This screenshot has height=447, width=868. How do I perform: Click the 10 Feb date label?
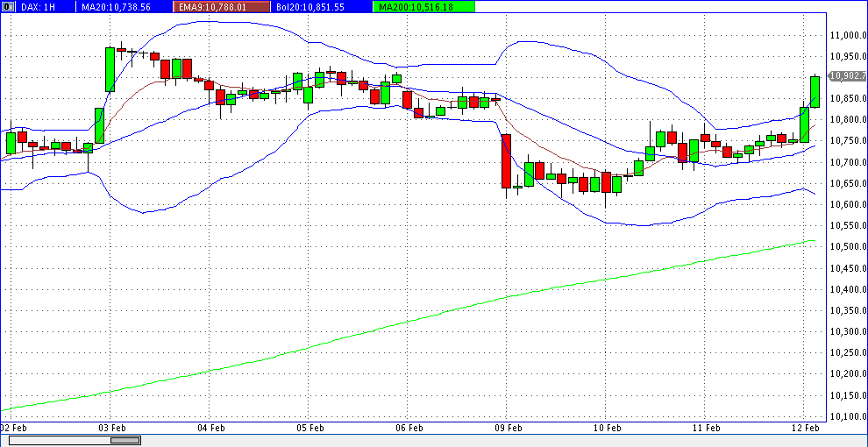(x=607, y=429)
